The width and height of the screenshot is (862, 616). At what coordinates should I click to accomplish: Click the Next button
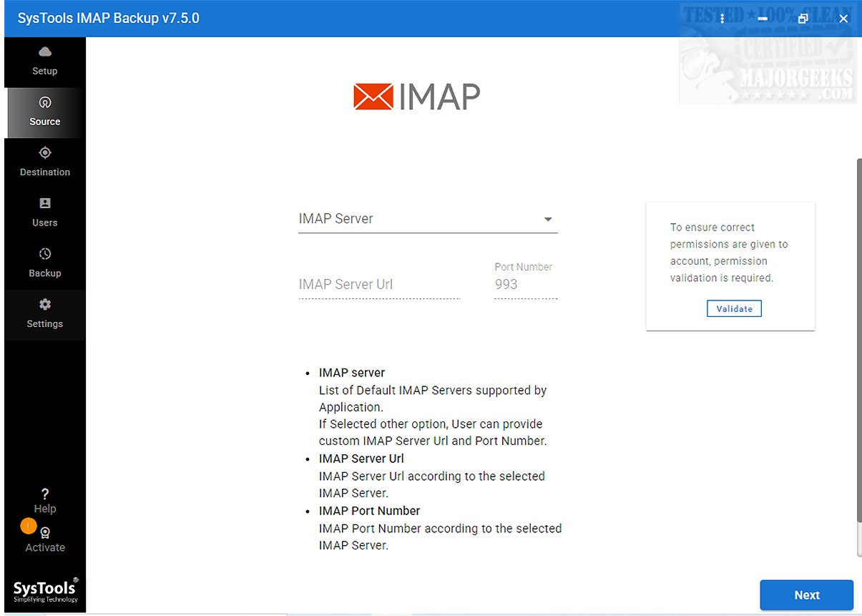point(806,595)
